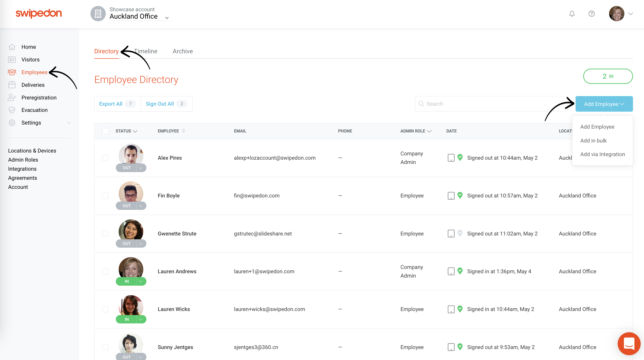This screenshot has width=644, height=360.
Task: Click the green location check for Lauren Wicks
Action: tap(460, 309)
